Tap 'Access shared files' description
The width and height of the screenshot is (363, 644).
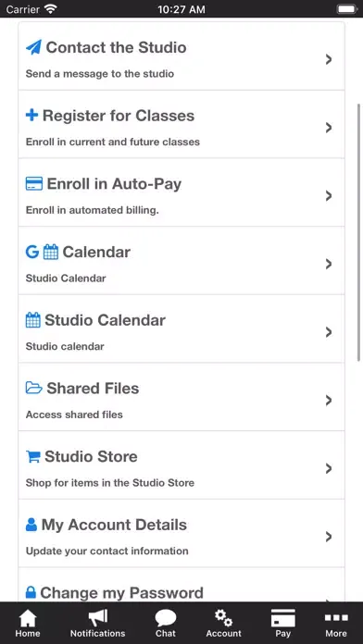click(x=74, y=415)
